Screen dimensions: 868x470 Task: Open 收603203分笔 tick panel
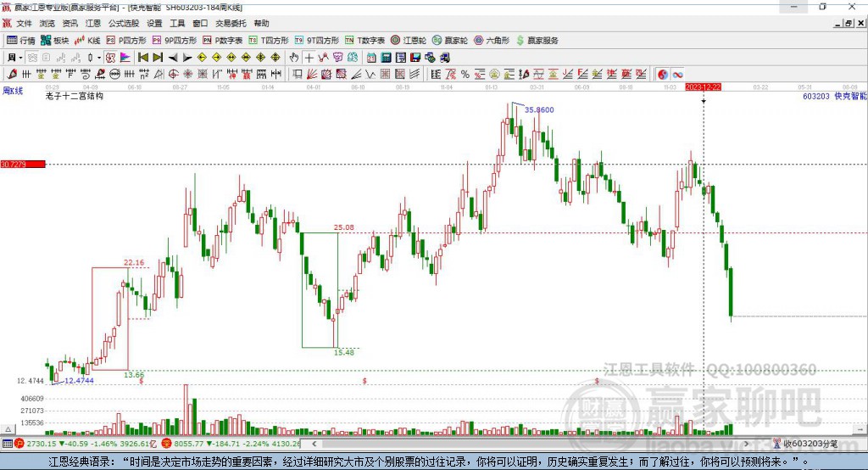tap(805, 444)
